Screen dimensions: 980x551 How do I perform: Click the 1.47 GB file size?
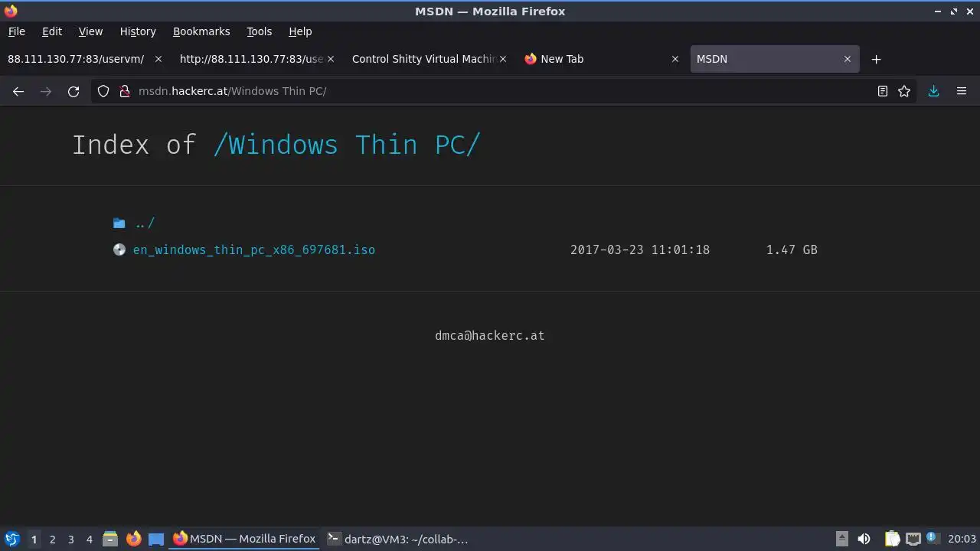point(792,249)
